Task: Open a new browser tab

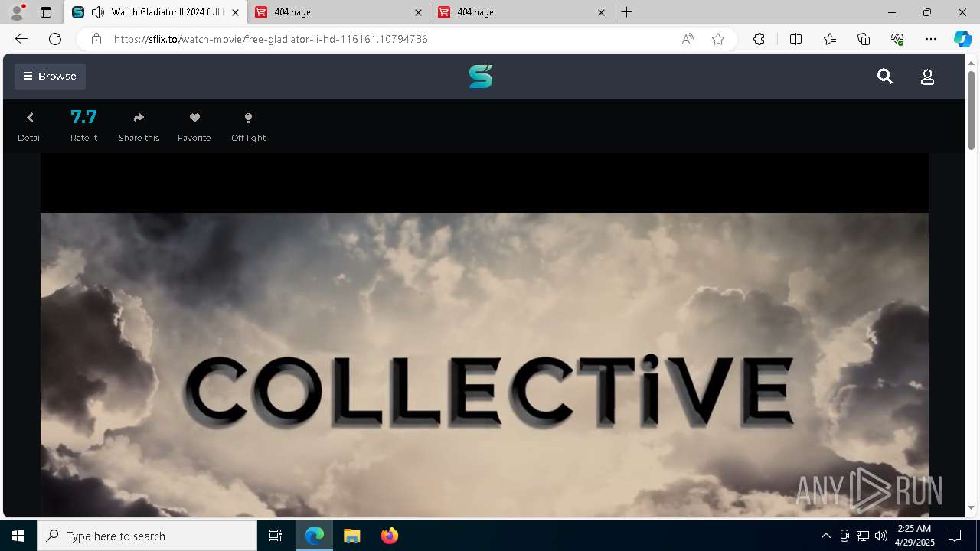Action: [626, 12]
